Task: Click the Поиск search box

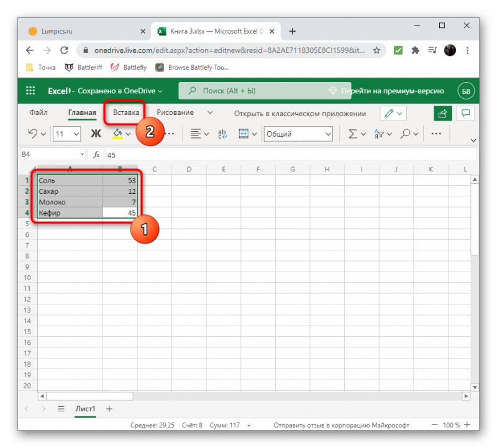Action: tap(265, 91)
